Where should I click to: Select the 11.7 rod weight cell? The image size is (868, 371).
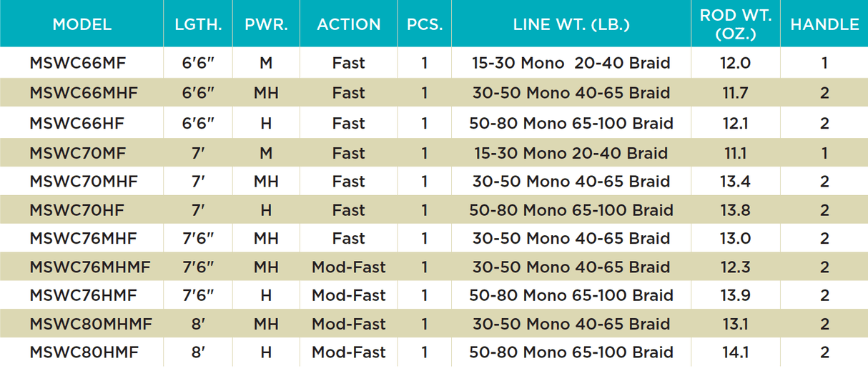pos(736,93)
